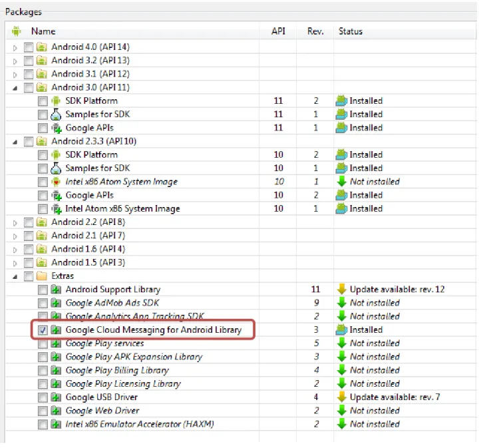Click Google Cloud Messaging package icon
The image size is (479, 448).
point(56,330)
